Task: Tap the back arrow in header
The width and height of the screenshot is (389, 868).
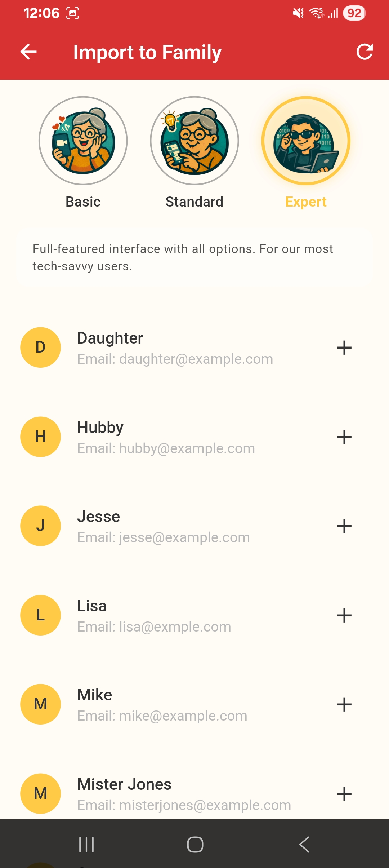Action: (x=28, y=52)
